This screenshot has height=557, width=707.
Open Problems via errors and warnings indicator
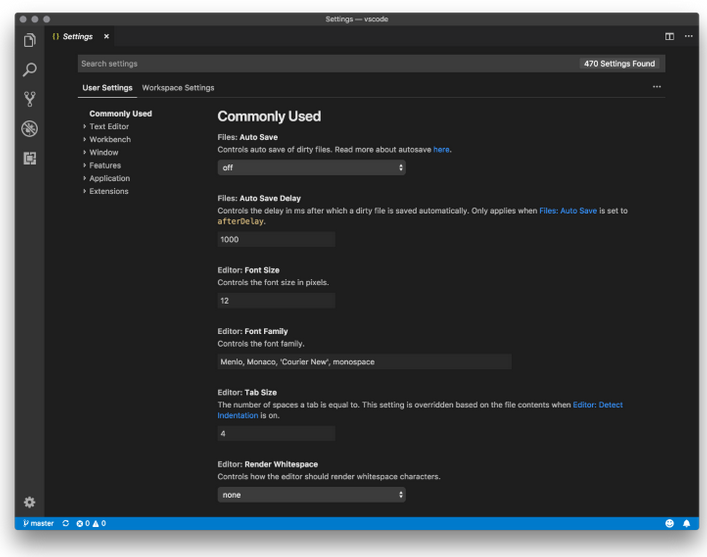click(91, 523)
